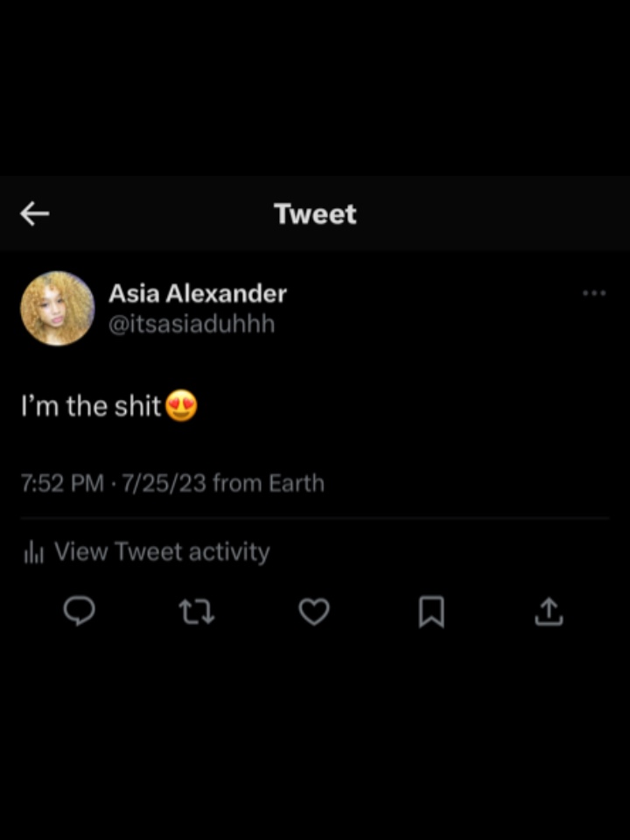Click the heart-eyes emoji in the tweet
Viewport: 630px width, 840px height.
pos(181,407)
